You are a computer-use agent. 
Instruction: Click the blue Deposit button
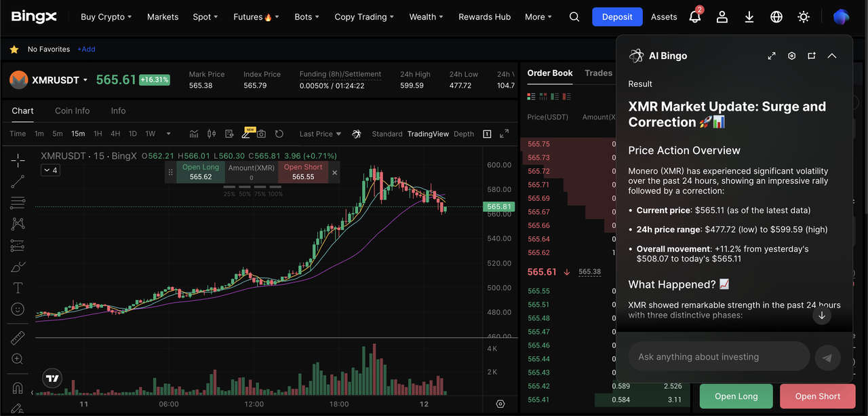pos(617,17)
